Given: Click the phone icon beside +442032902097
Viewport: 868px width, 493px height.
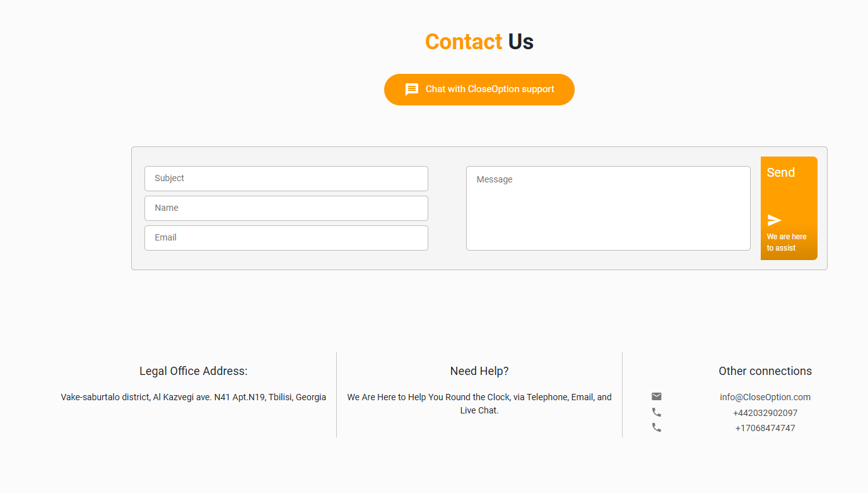Looking at the screenshot, I should (657, 412).
